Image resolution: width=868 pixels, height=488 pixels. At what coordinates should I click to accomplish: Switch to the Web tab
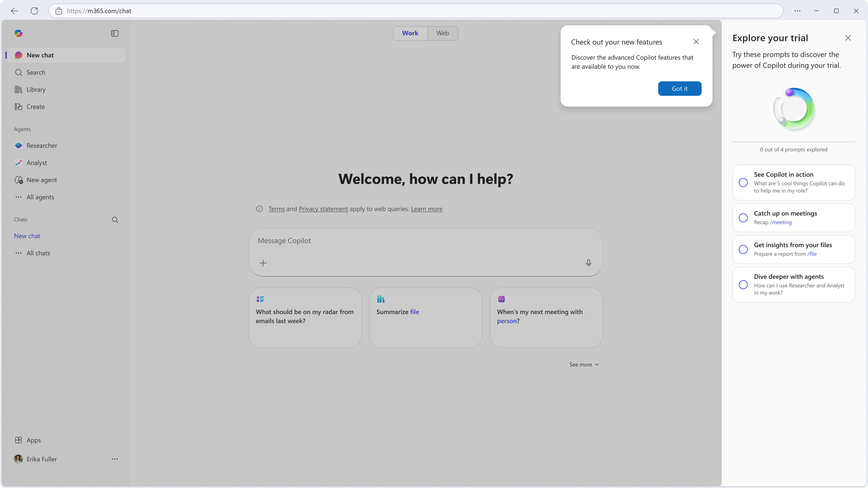(x=443, y=33)
